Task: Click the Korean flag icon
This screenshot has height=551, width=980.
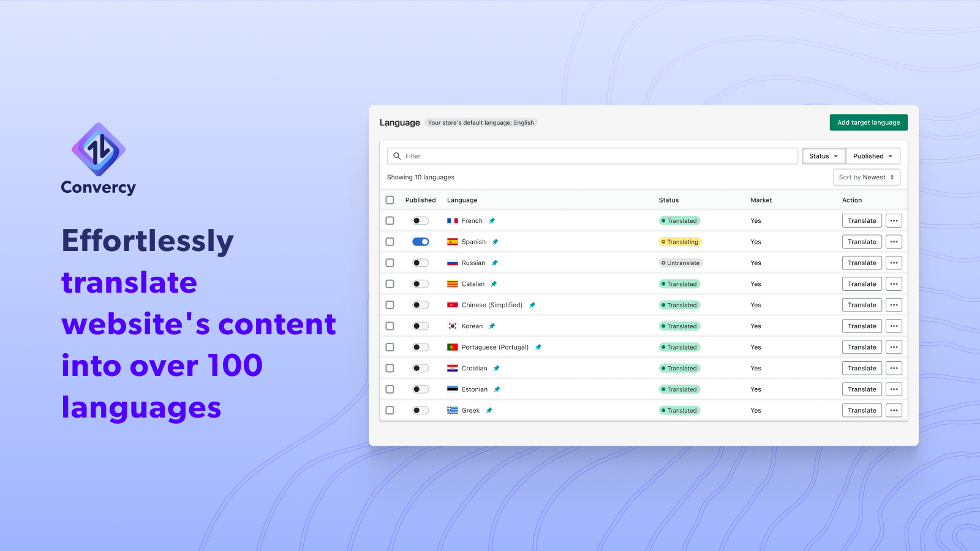Action: pos(453,326)
